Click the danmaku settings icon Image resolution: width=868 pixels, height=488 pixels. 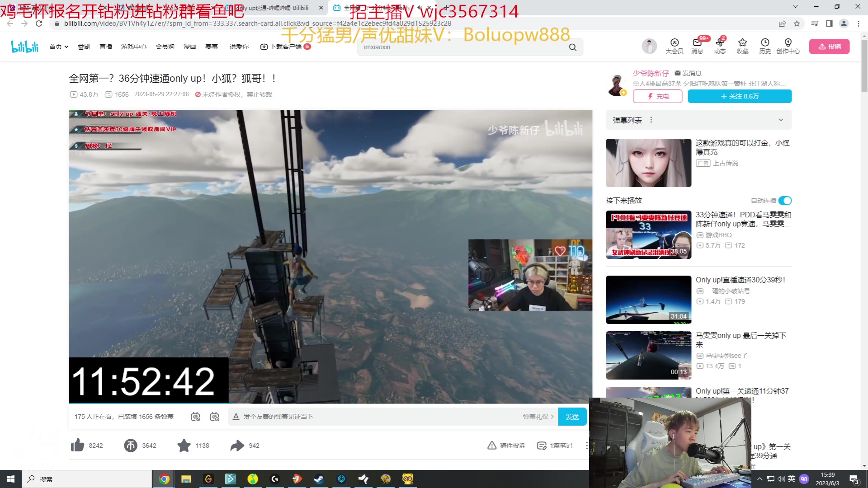[215, 417]
